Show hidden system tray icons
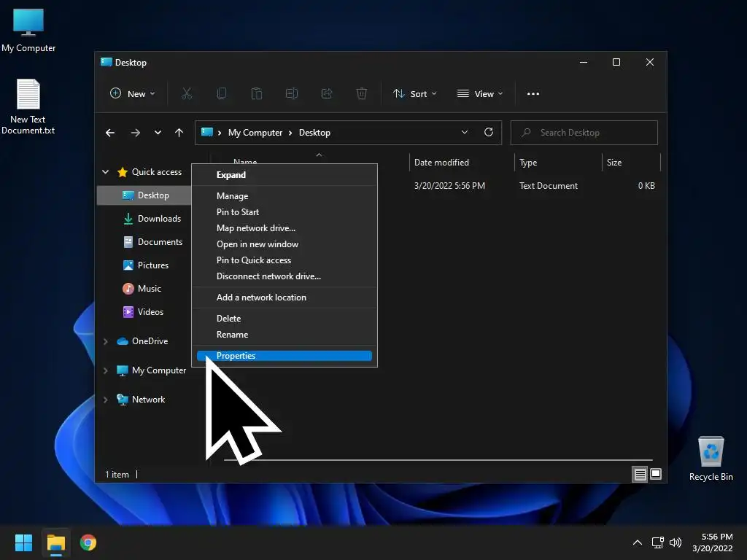 (x=638, y=542)
